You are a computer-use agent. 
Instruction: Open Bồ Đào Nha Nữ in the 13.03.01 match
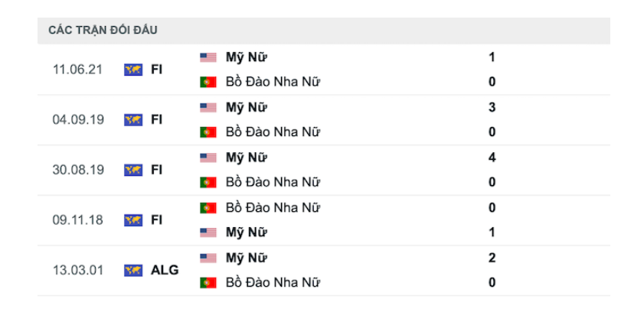point(273,283)
